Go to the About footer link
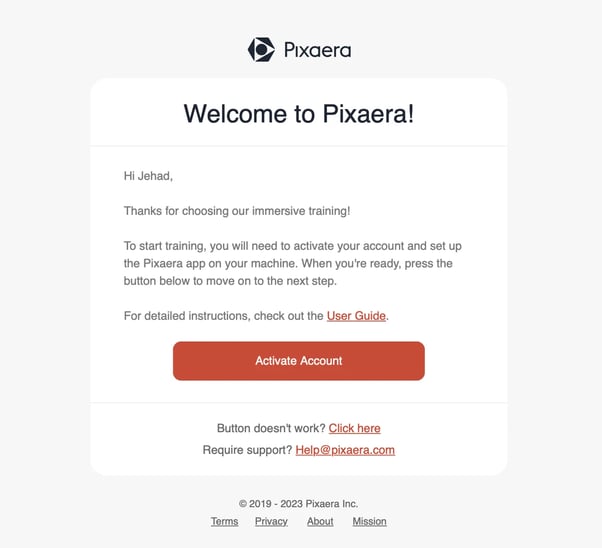 tap(320, 521)
